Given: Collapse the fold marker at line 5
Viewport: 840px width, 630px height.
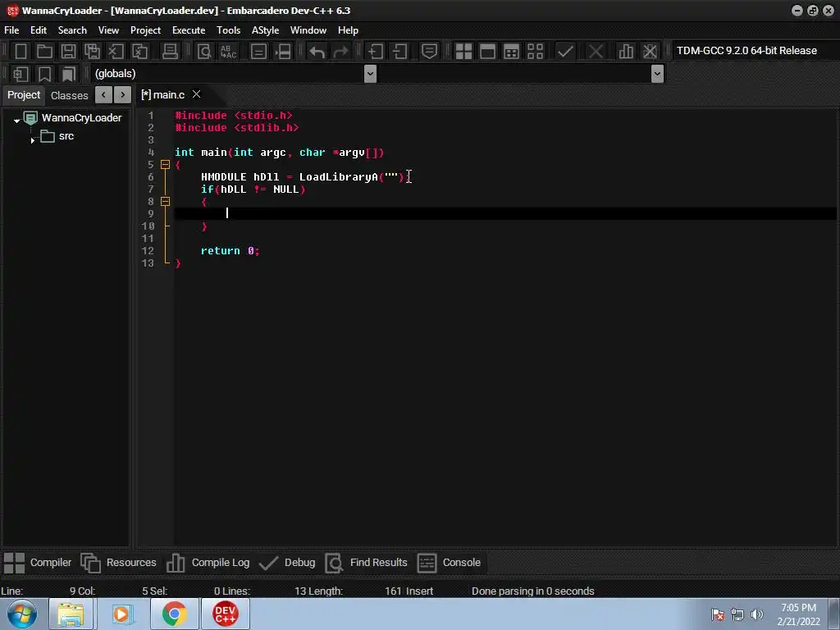Looking at the screenshot, I should 166,165.
